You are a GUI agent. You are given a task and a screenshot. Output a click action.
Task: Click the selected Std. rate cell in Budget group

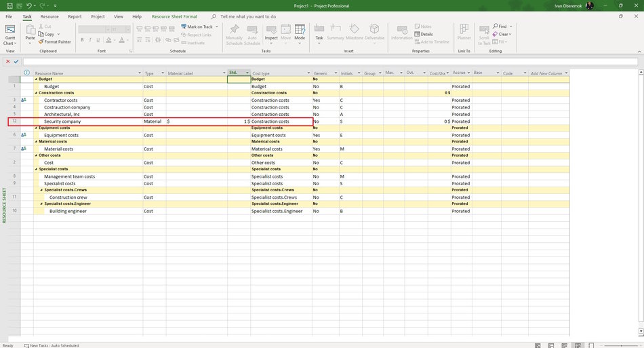(x=239, y=79)
